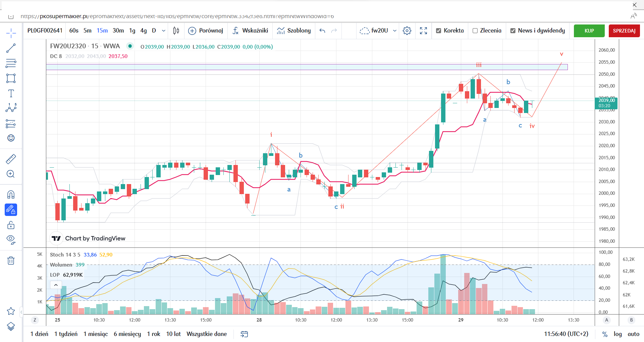
Task: Select the 60s interval
Action: 74,31
